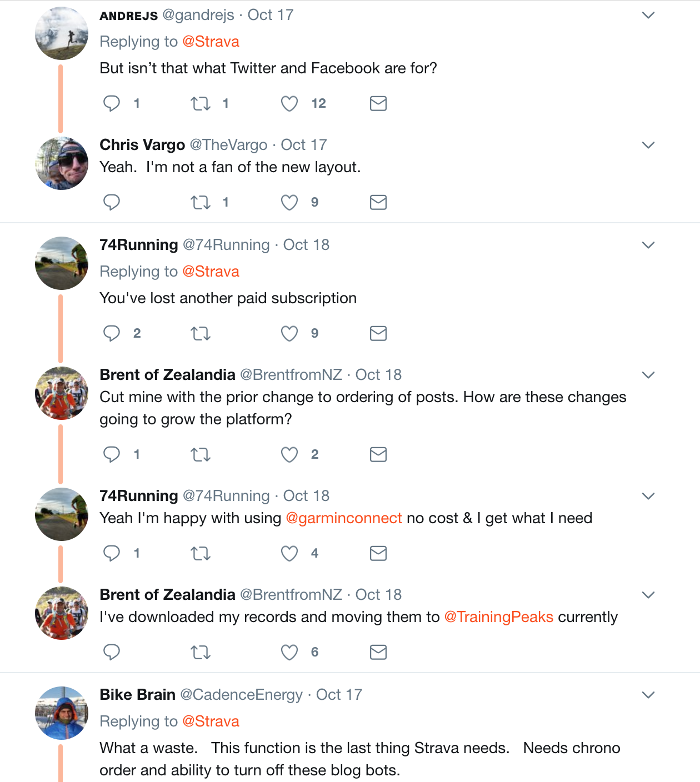
Task: Reply to Brent's TrainingPeaks tweet
Action: pos(112,652)
